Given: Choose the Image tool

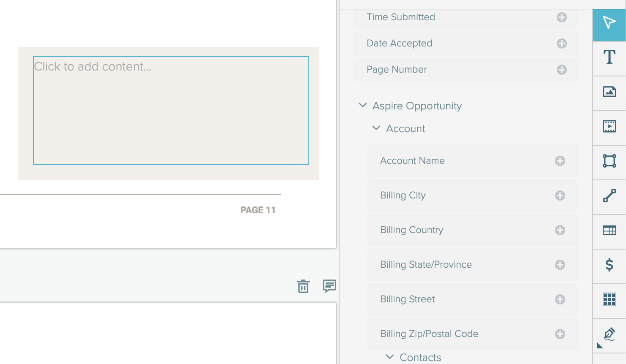Looking at the screenshot, I should click(x=609, y=92).
